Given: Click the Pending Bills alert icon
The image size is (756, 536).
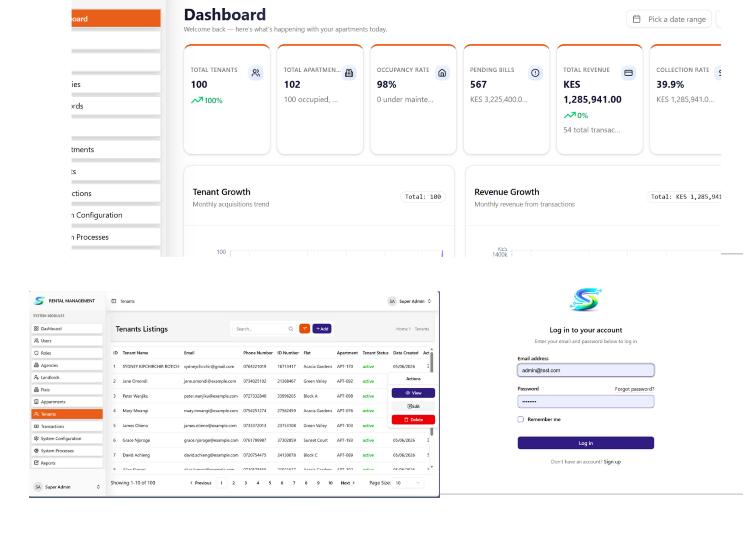Looking at the screenshot, I should coord(535,73).
